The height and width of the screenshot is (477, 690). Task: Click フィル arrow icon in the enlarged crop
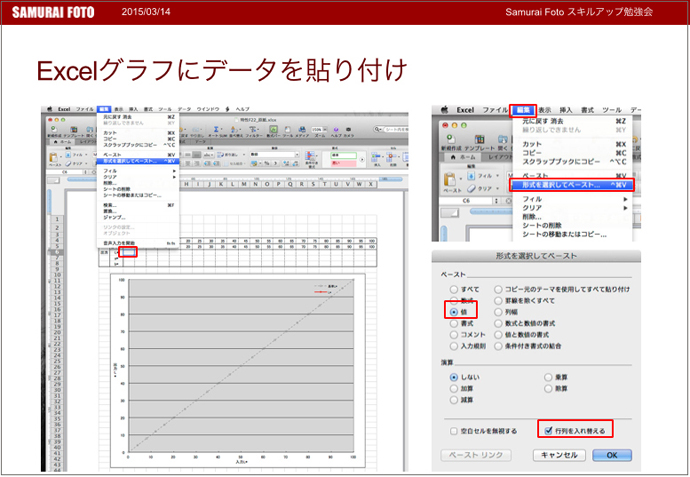tap(471, 176)
